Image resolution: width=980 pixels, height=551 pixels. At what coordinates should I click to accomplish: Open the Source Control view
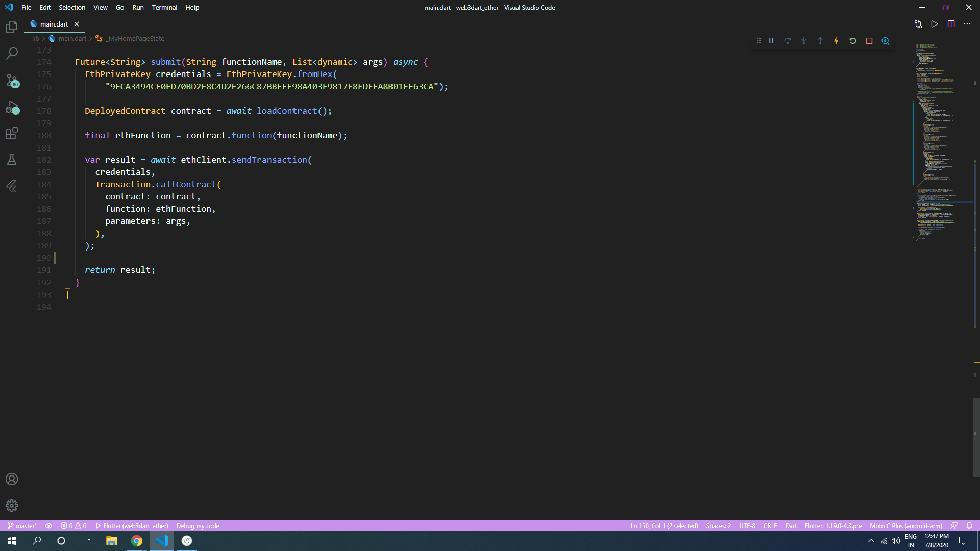tap(12, 81)
